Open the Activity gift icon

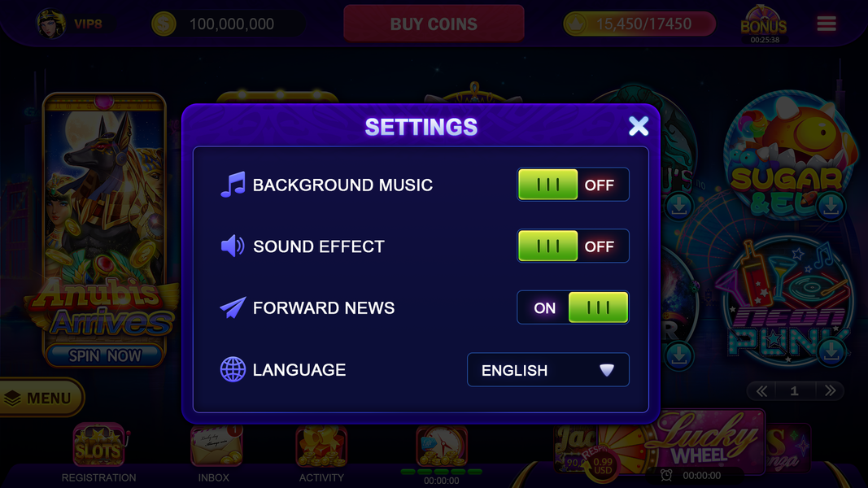point(321,447)
